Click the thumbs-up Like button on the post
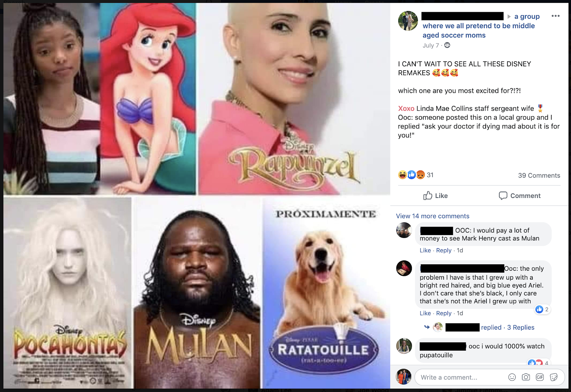The width and height of the screenshot is (571, 392). 435,195
